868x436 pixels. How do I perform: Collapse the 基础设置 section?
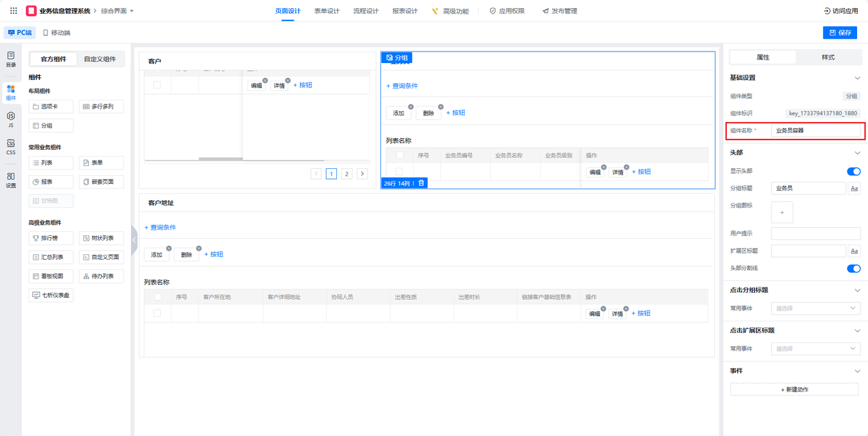[x=857, y=78]
